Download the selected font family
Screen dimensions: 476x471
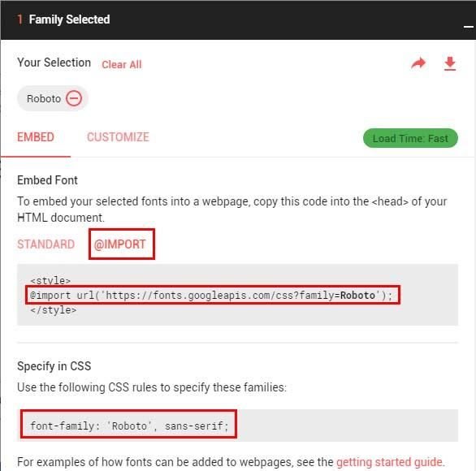(x=449, y=63)
